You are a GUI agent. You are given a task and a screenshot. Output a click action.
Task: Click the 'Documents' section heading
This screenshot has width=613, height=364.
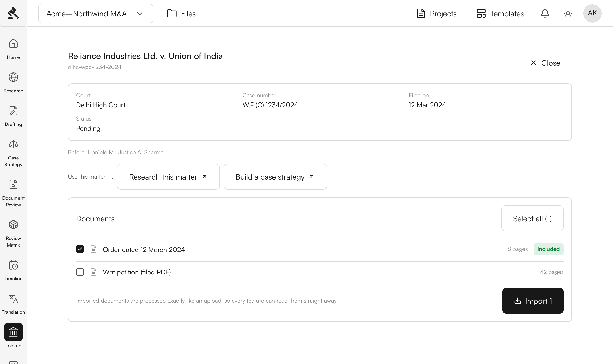95,219
